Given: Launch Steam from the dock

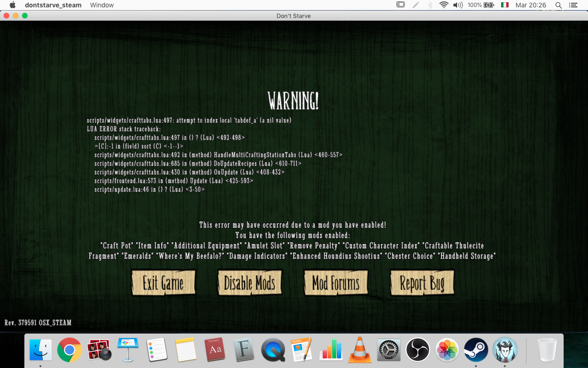Looking at the screenshot, I should click(x=475, y=350).
